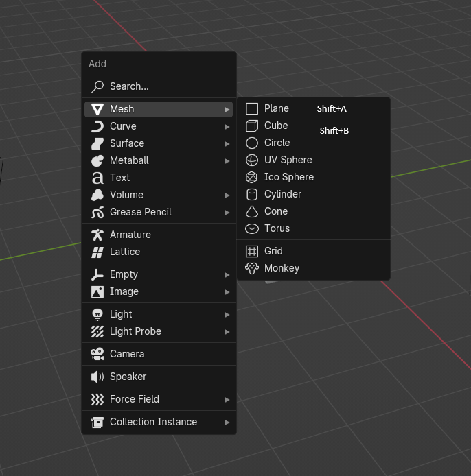Choose the Cylinder label
Screen dimensions: 471x476
tap(283, 194)
